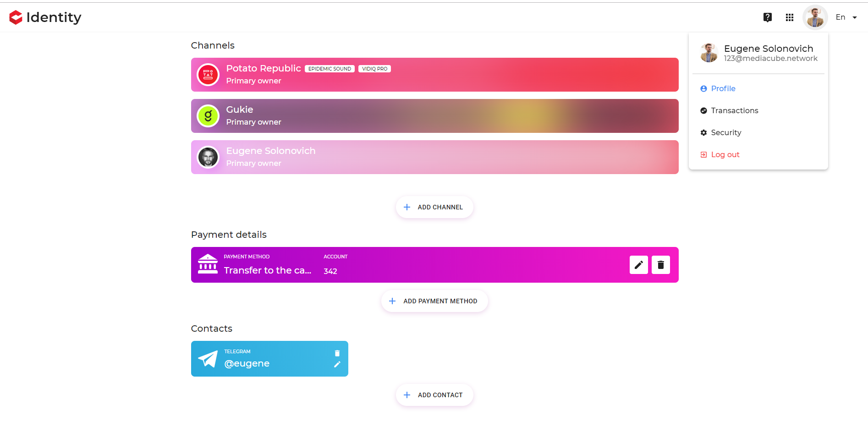868x427 pixels.
Task: Expand the En language dropdown
Action: [x=846, y=17]
